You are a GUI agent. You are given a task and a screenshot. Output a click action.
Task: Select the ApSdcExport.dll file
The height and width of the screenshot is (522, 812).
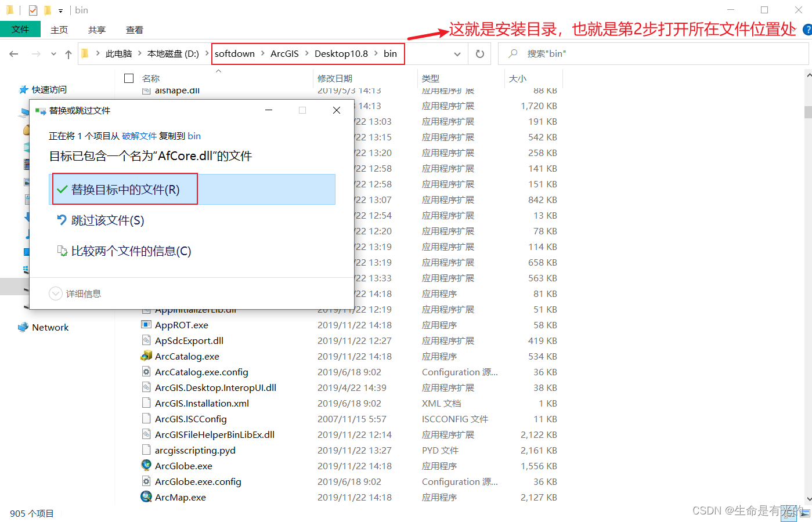pos(189,340)
